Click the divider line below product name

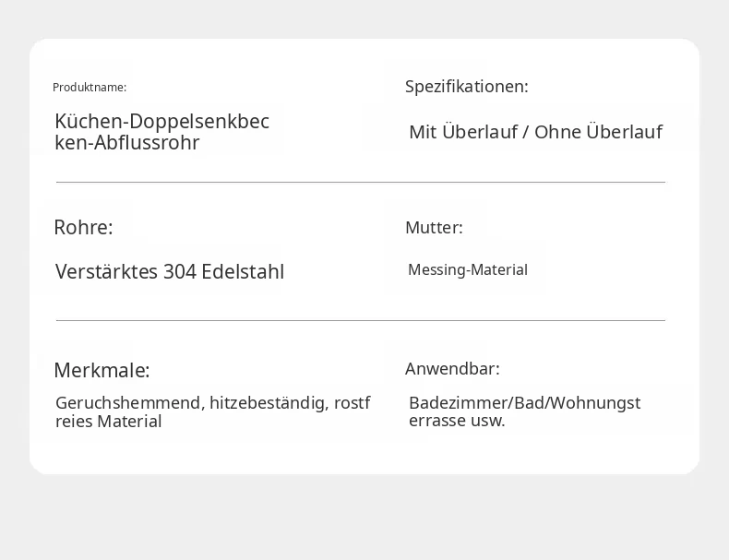point(361,182)
